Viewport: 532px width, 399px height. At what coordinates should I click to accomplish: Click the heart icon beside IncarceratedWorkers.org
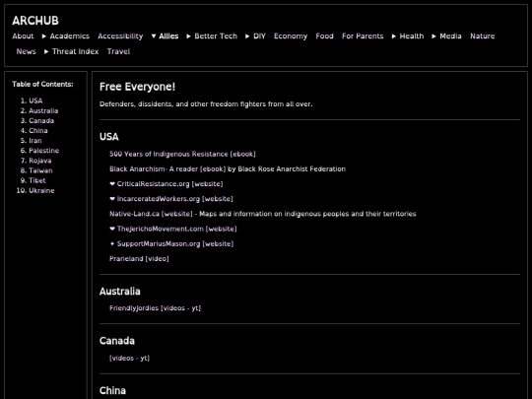point(112,199)
